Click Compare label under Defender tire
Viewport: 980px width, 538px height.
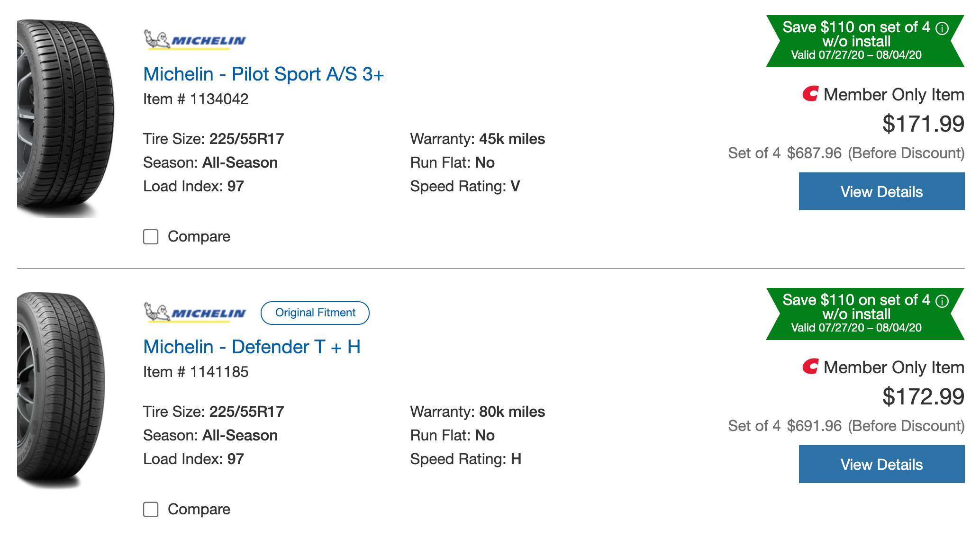(x=199, y=509)
